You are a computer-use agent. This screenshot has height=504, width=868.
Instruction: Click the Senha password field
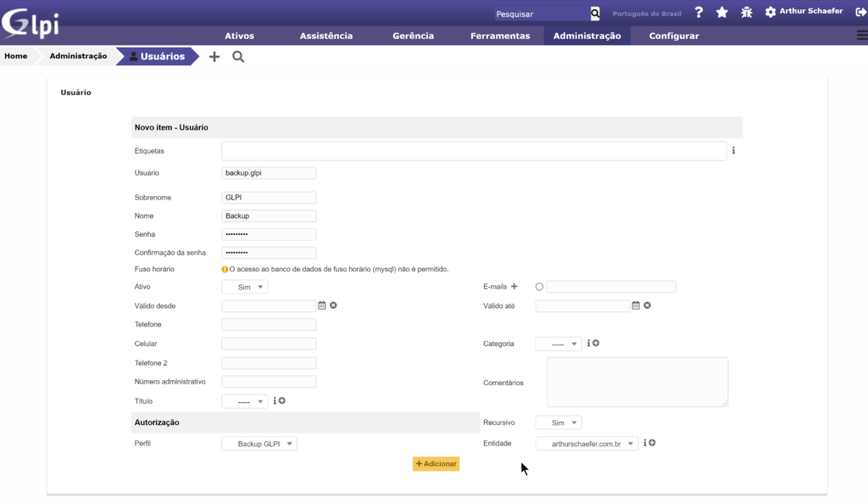pyautogui.click(x=269, y=234)
